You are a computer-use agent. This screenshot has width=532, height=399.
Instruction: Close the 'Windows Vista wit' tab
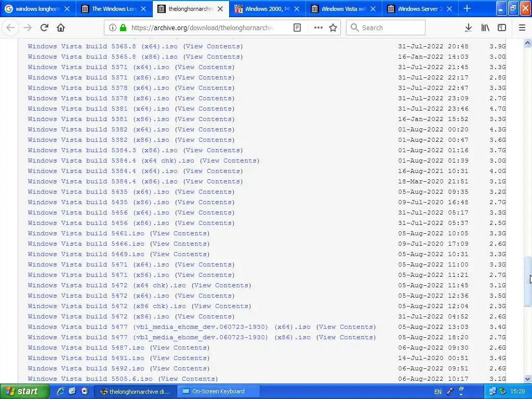[x=373, y=9]
